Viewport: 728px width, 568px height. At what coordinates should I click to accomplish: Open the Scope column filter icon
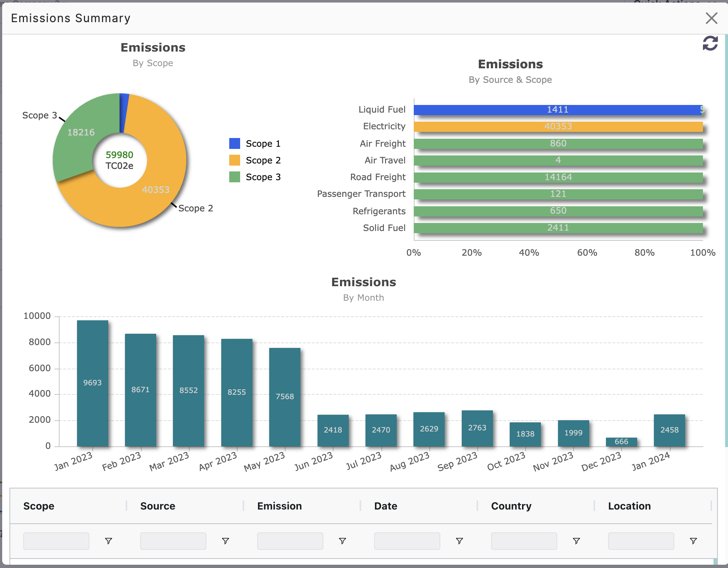[108, 541]
